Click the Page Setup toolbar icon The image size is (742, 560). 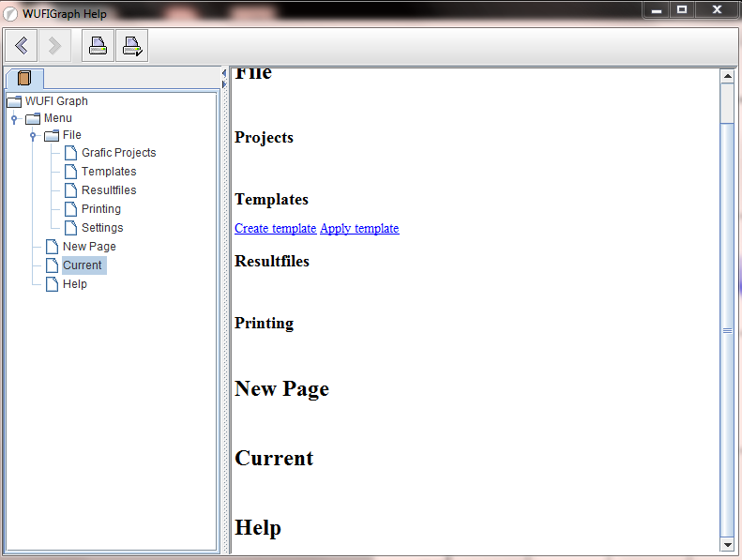point(131,45)
